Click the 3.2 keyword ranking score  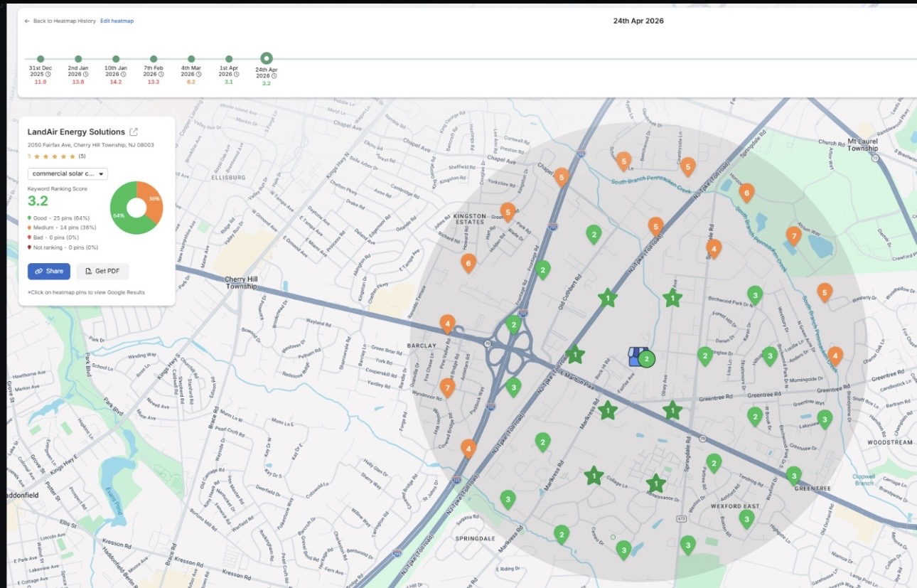[38, 202]
